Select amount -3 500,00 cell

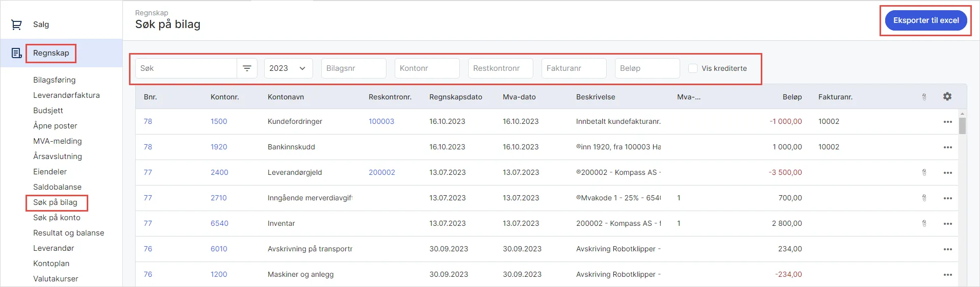pos(785,172)
